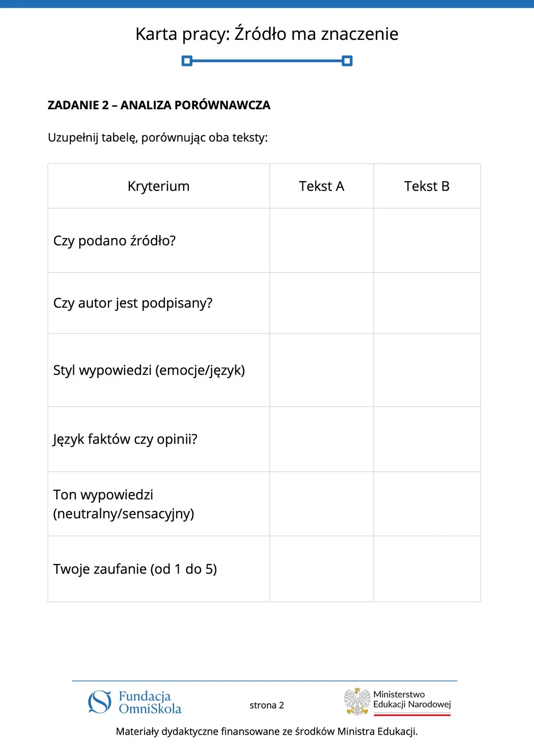Select Tekst A cell for 'Czy autor jest podpisany?'
Viewport: 534px width, 756px height.
click(321, 303)
